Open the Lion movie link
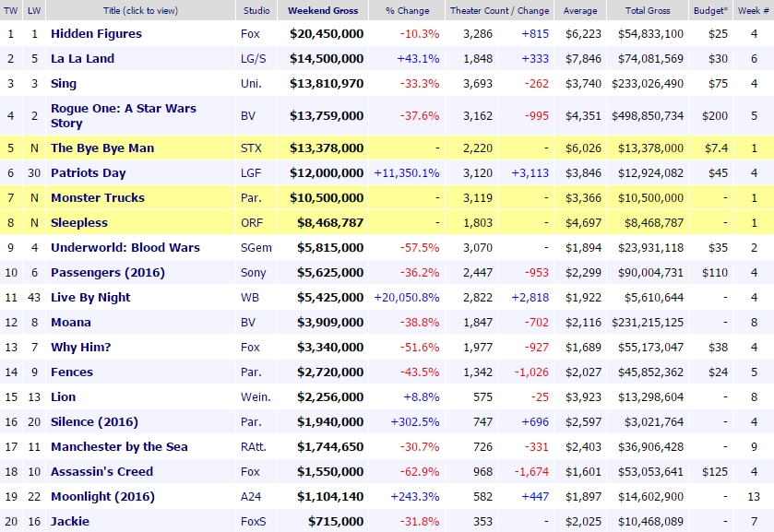 tap(63, 396)
